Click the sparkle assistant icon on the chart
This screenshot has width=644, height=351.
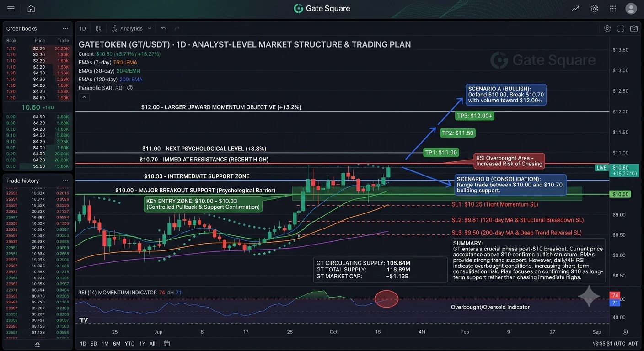[x=589, y=296]
